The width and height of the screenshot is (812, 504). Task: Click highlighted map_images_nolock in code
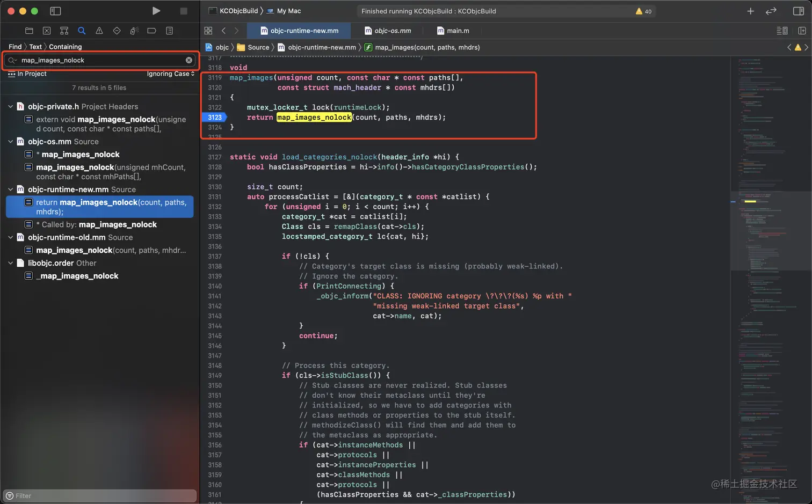[314, 117]
